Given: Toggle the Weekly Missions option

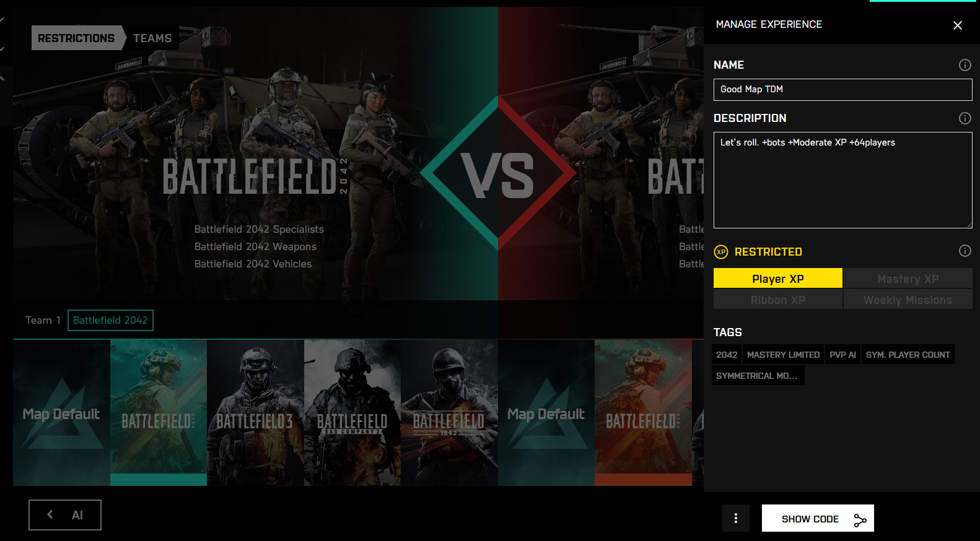Looking at the screenshot, I should 908,300.
